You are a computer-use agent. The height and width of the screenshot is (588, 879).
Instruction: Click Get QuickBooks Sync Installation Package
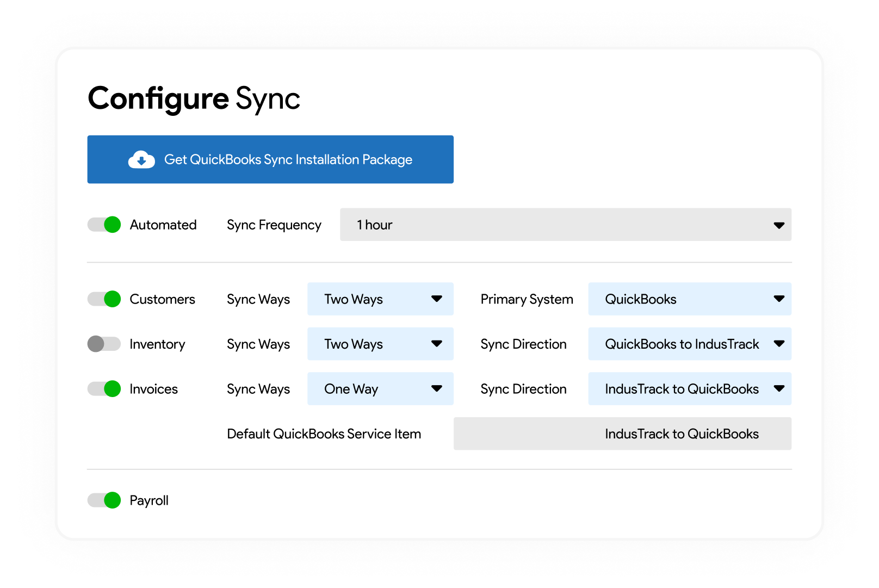coord(270,159)
